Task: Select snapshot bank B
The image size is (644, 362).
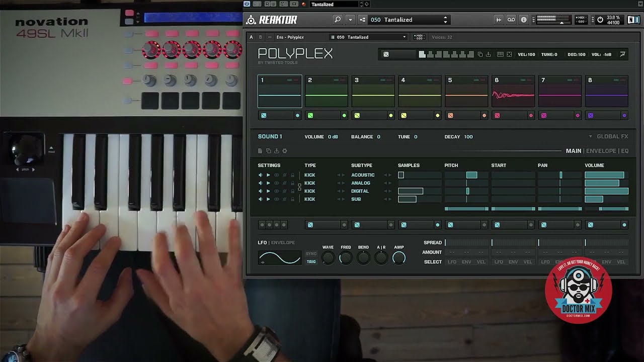Action: (260, 37)
